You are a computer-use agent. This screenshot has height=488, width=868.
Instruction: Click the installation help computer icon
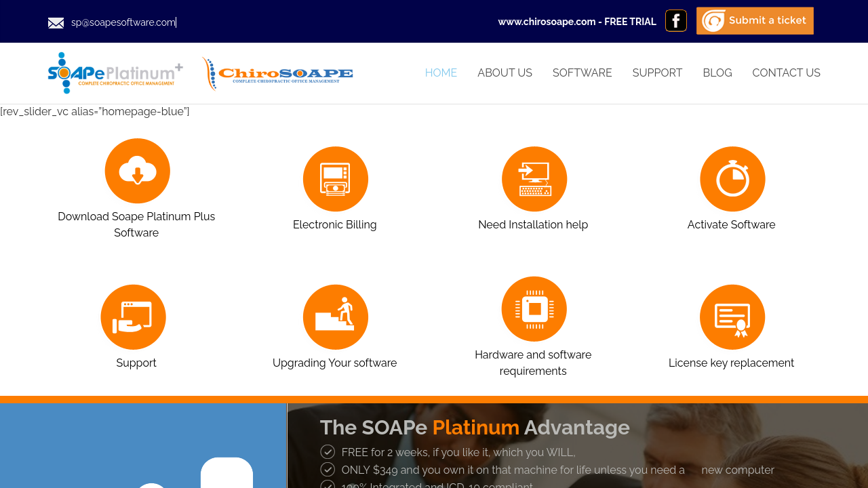click(534, 179)
